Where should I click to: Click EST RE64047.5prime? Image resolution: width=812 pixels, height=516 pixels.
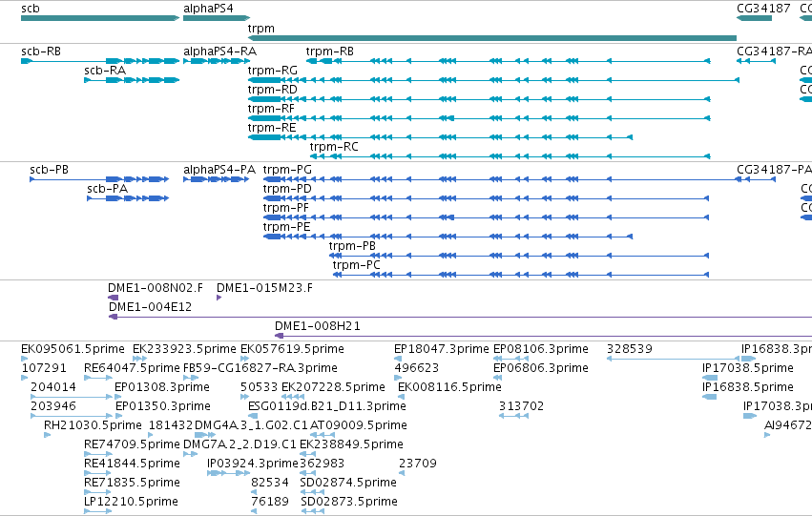[132, 368]
